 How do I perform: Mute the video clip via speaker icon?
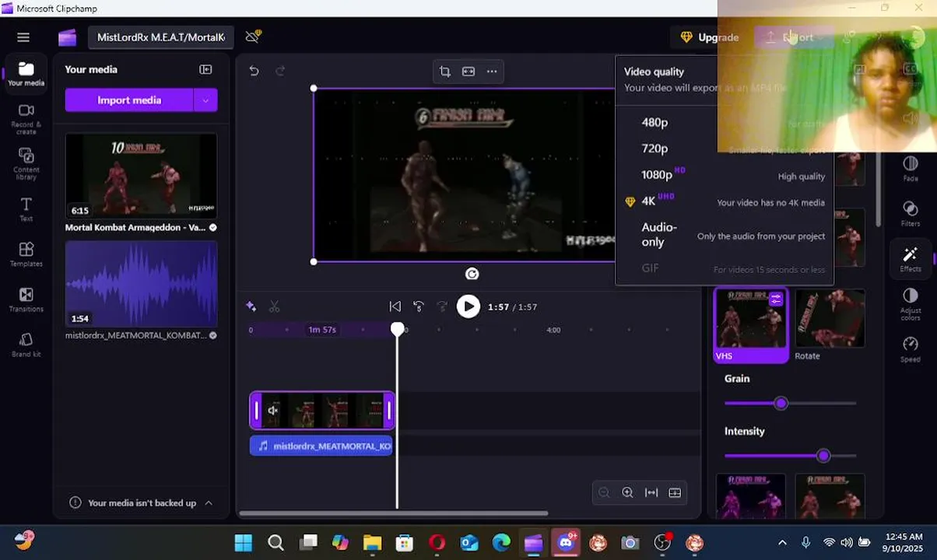tap(273, 411)
